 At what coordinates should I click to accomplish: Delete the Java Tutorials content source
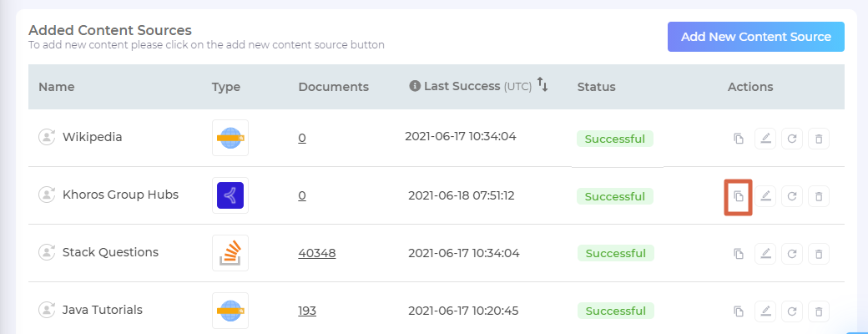[x=819, y=311]
